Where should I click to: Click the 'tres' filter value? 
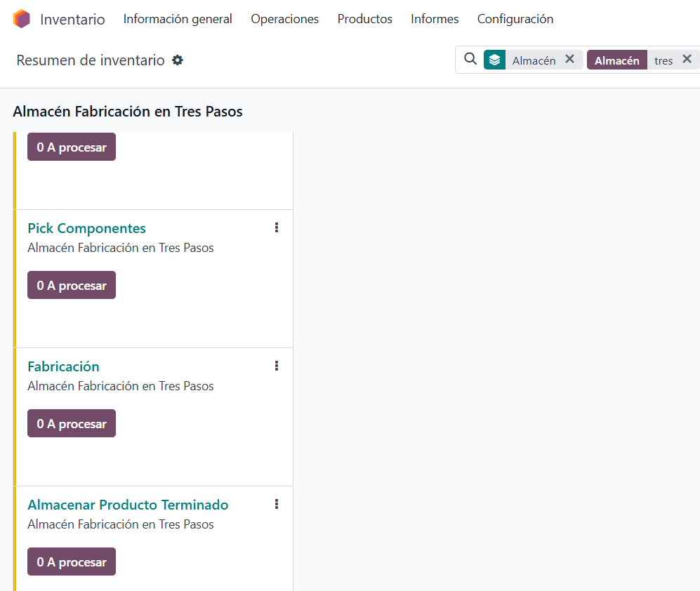click(x=663, y=60)
